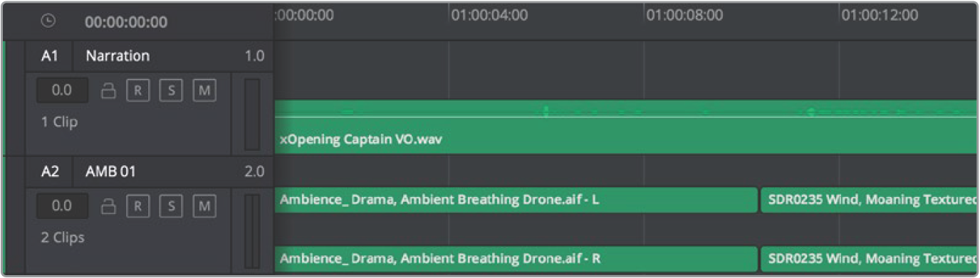Click the A1 track volume field
980x278 pixels.
pyautogui.click(x=63, y=90)
